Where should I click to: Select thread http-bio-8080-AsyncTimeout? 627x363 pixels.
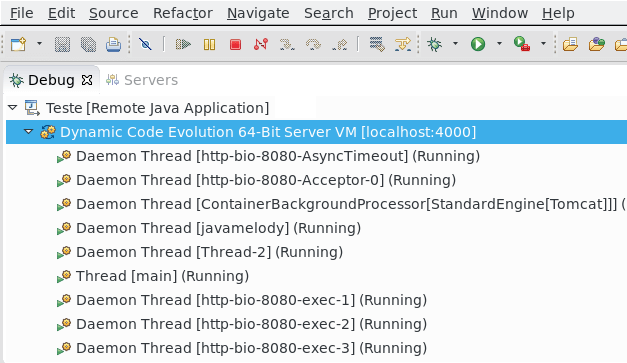(278, 156)
